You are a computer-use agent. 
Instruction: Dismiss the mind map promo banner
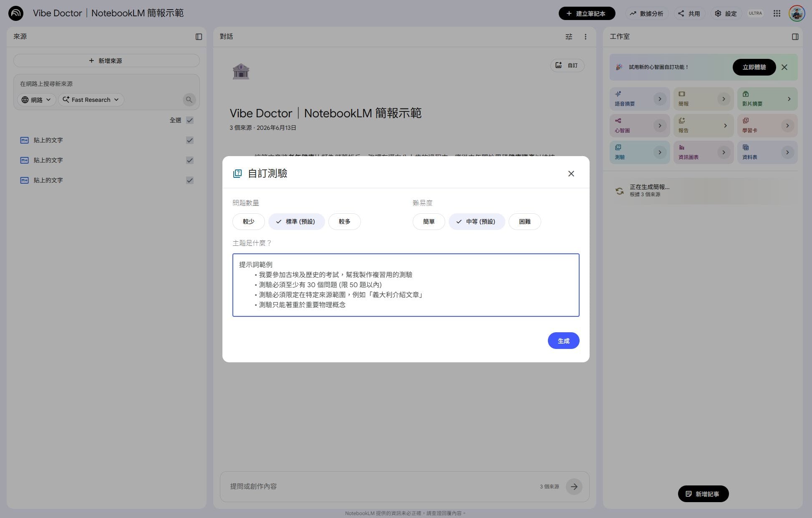coord(784,67)
